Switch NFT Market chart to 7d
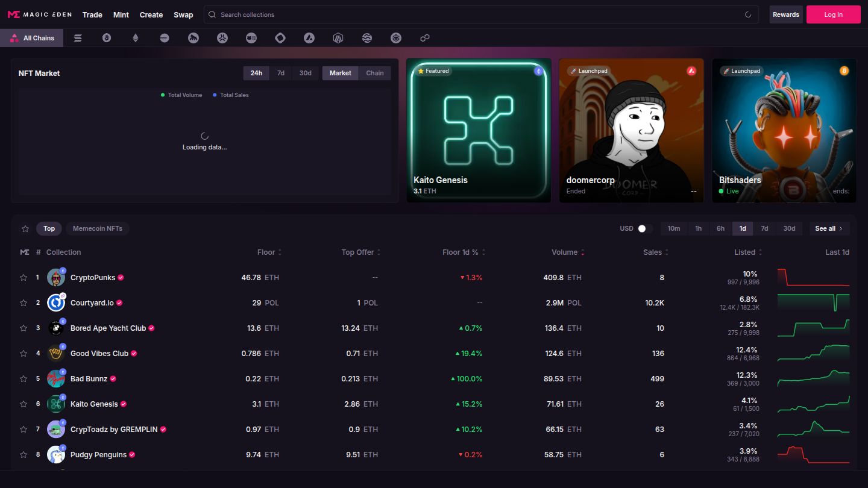868x488 pixels. coord(281,73)
